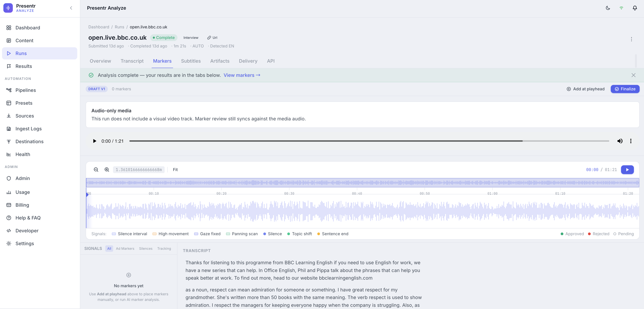This screenshot has height=309, width=644.
Task: Check the Health status page
Action: [x=23, y=154]
